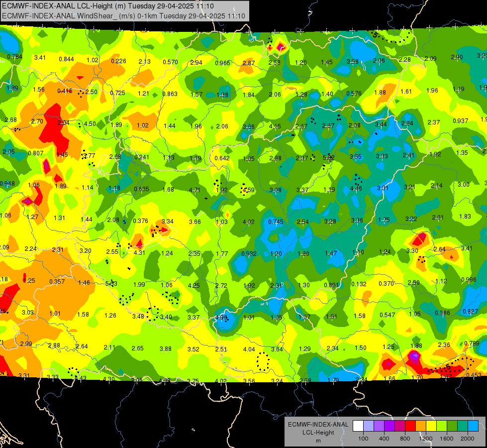The image size is (487, 448).
Task: Click the wind shear value 0.932
Action: click(x=249, y=254)
